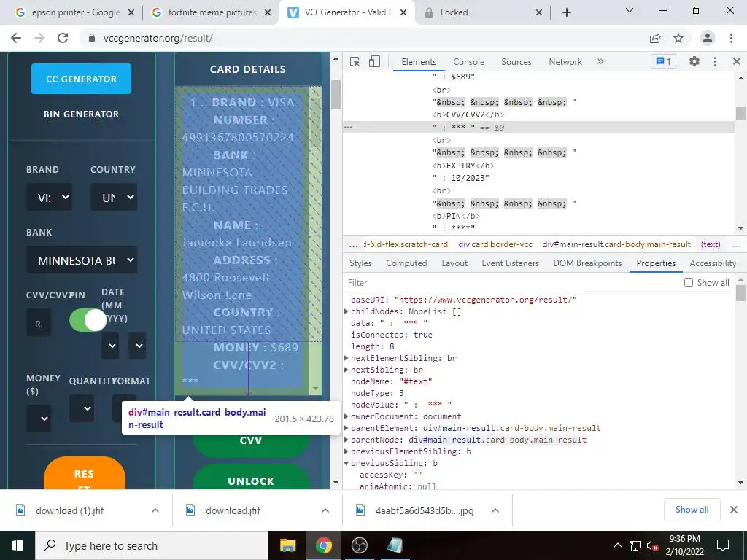
Task: Open the muted volume tray icon
Action: point(653,545)
